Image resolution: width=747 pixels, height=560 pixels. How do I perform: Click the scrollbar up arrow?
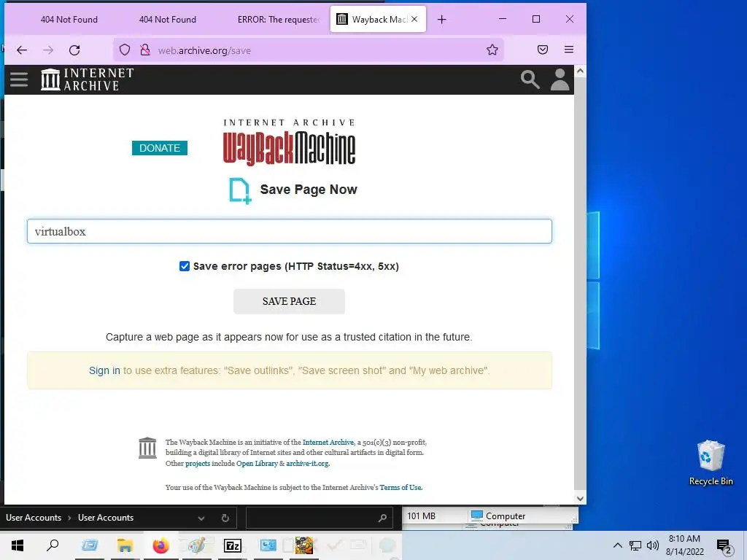(x=580, y=71)
